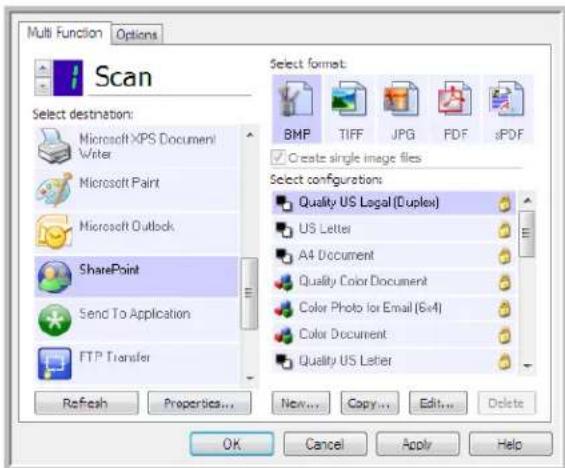Select 'Quality Color Document' configuration text
Image resolution: width=565 pixels, height=468 pixels.
363,281
